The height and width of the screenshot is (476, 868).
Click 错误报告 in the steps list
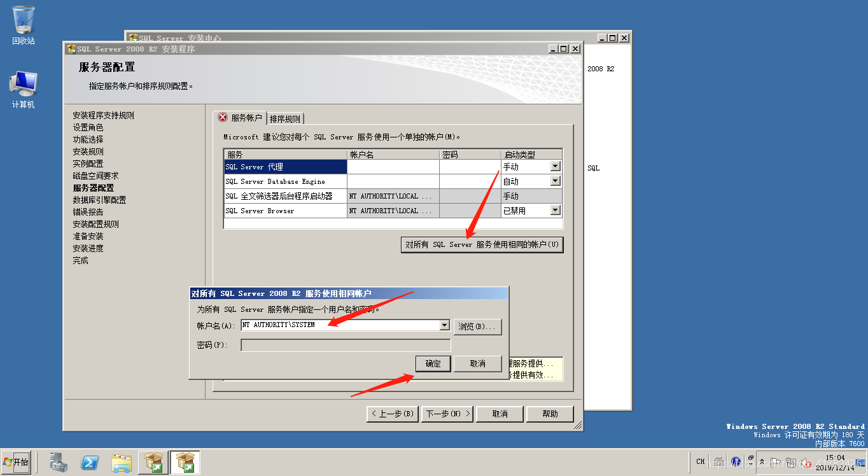(x=88, y=212)
